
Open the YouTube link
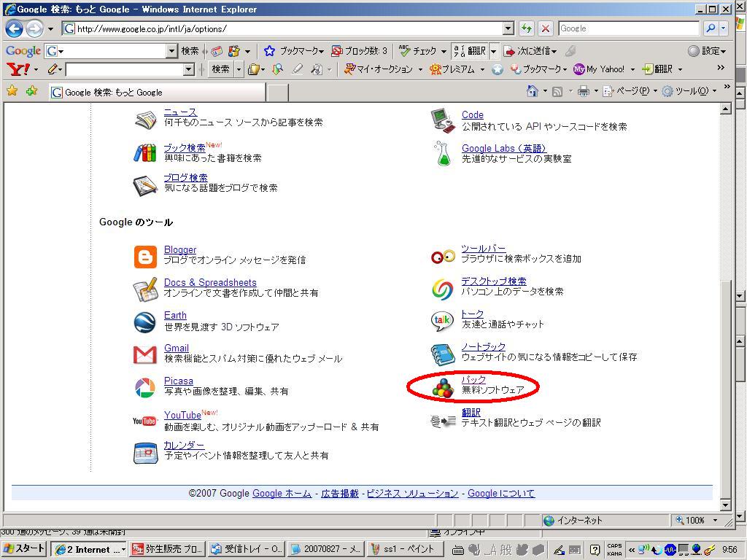pyautogui.click(x=182, y=415)
